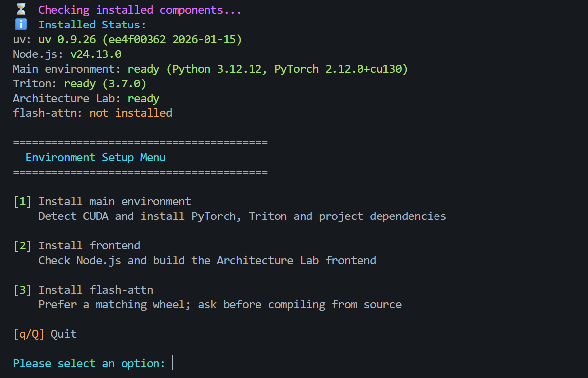
Task: Click the hourglass emoji before Checking installed components
Action: (x=21, y=9)
